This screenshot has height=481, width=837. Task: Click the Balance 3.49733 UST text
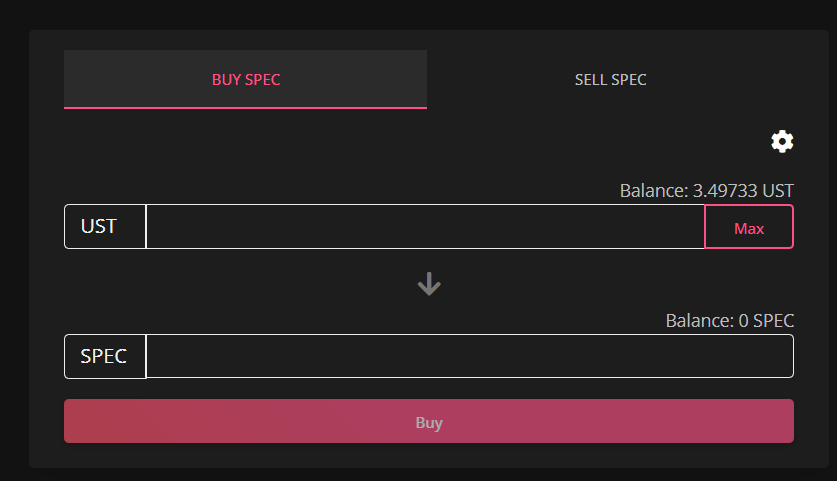tap(706, 191)
